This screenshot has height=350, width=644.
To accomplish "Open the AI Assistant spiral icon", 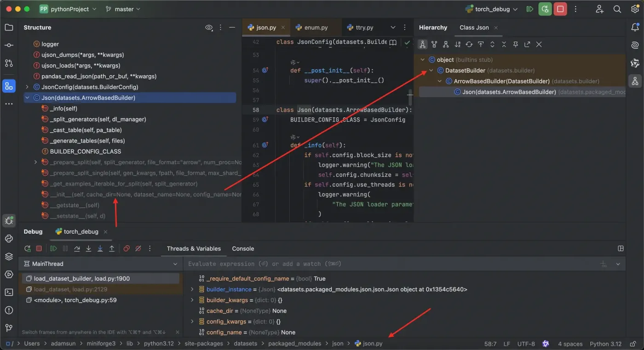I will pyautogui.click(x=635, y=45).
